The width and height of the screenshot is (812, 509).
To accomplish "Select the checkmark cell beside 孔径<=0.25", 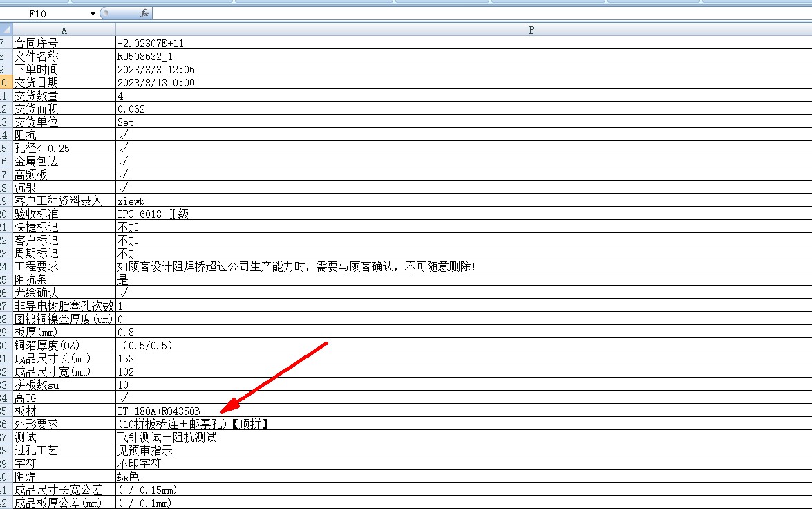I will 464,148.
